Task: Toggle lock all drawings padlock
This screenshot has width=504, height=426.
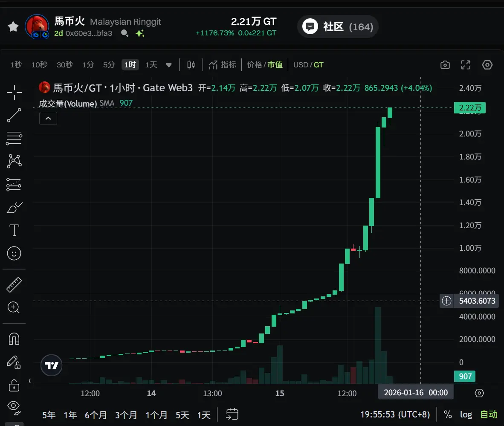Action: (14, 385)
